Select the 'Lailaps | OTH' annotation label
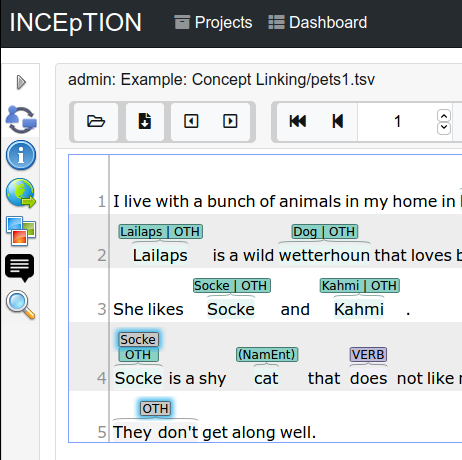The image size is (462, 460). pyautogui.click(x=161, y=232)
